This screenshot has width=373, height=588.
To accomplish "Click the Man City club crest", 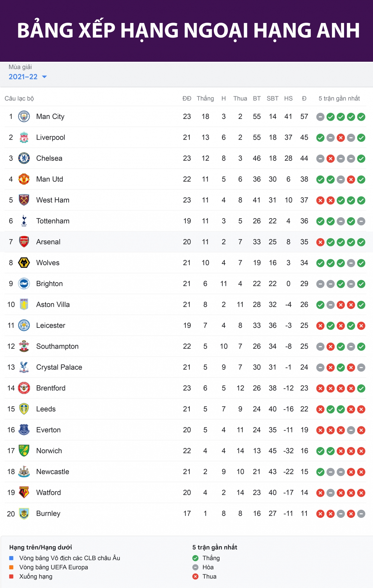I will [x=24, y=117].
